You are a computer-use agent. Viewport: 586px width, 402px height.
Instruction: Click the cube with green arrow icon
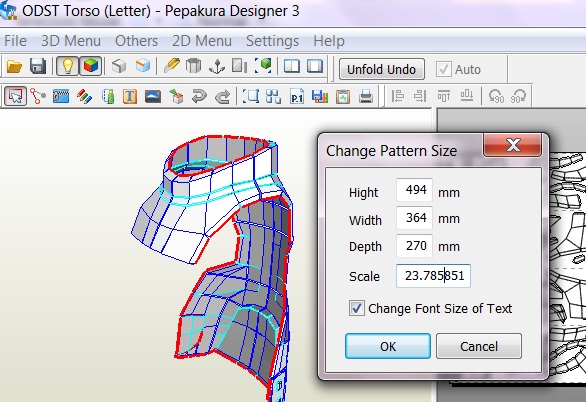tap(176, 96)
